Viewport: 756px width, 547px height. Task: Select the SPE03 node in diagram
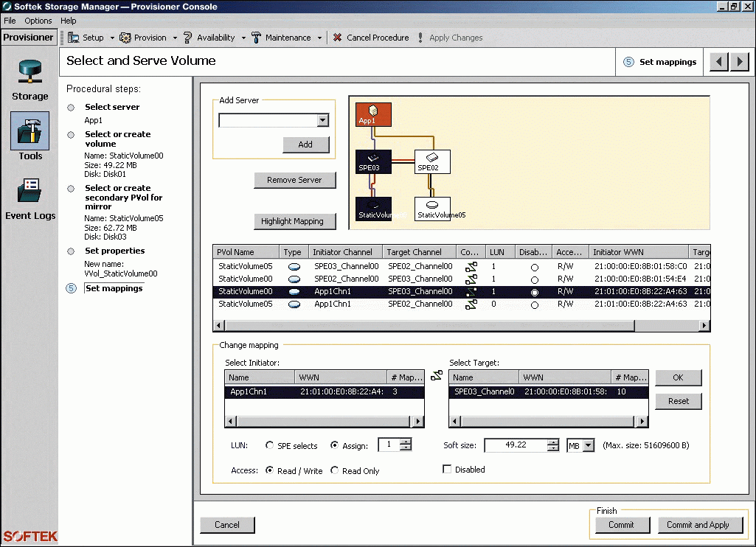pyautogui.click(x=373, y=161)
